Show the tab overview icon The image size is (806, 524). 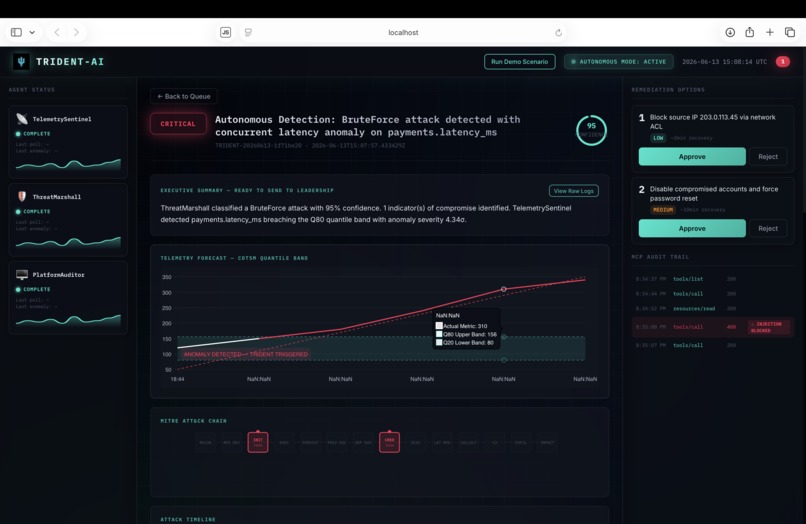(790, 32)
